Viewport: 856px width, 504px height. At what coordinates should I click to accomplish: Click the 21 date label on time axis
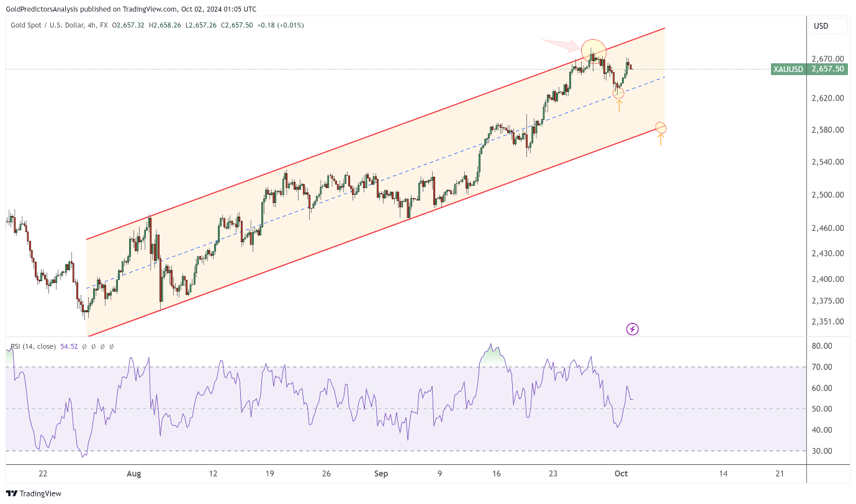[780, 474]
